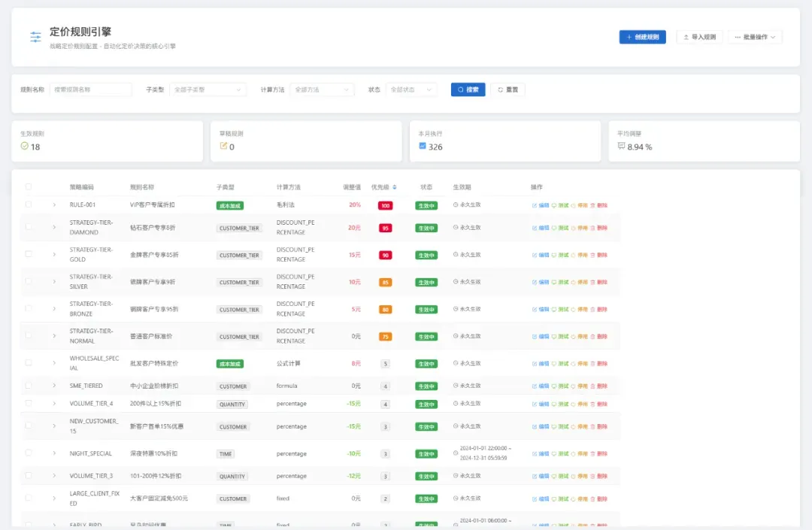Open the 状态 filter dropdown

(x=411, y=89)
